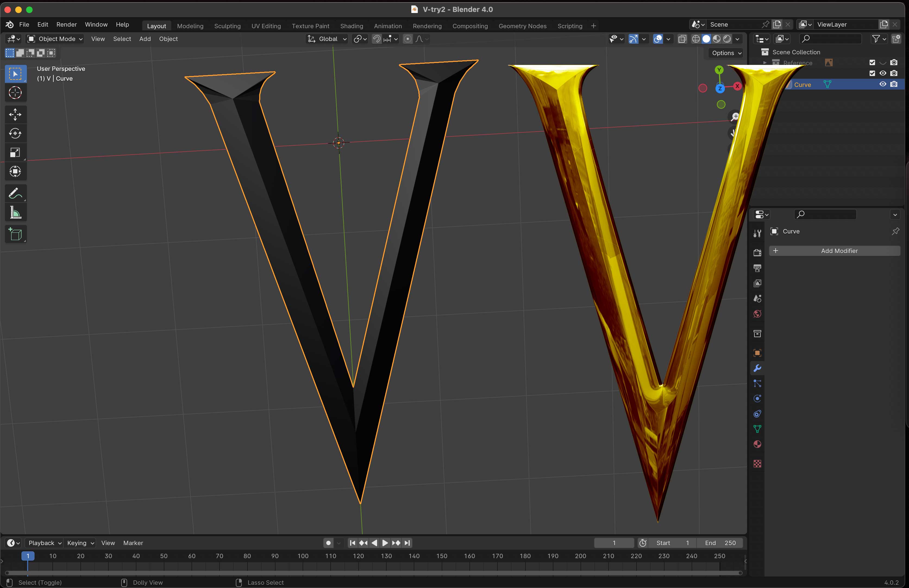Toggle X-ray mode
This screenshot has width=909, height=588.
pyautogui.click(x=682, y=39)
